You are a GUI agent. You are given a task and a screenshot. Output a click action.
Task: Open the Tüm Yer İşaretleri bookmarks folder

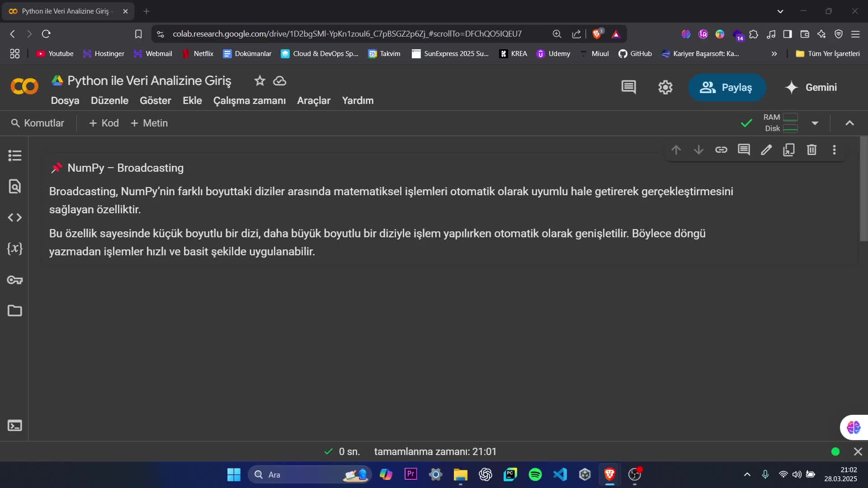point(828,54)
